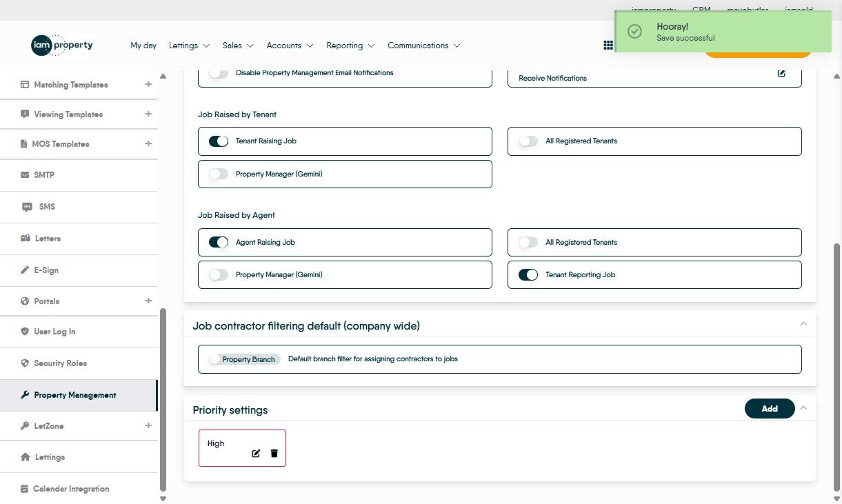The height and width of the screenshot is (504, 842).
Task: Click the plus icon next to Portals
Action: click(148, 301)
